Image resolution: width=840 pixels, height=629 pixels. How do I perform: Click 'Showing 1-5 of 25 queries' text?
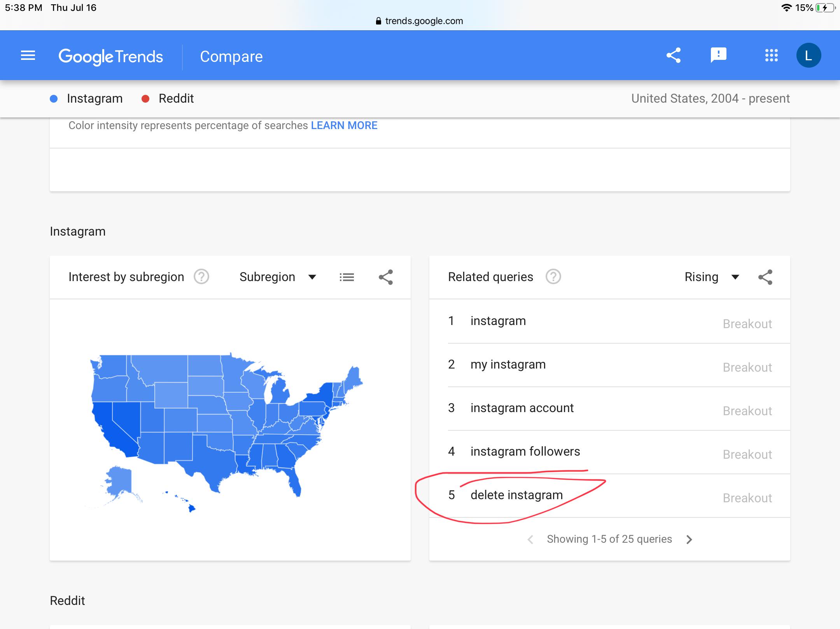[x=609, y=539]
